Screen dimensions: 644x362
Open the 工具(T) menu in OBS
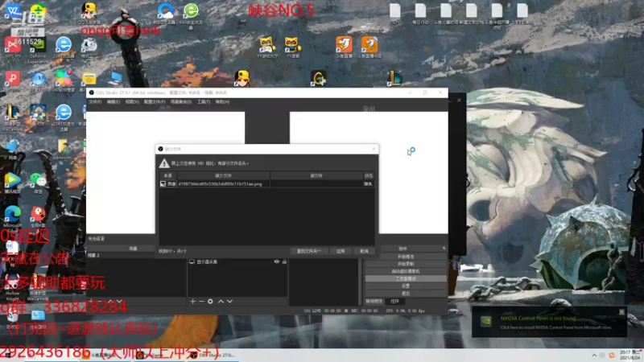click(x=204, y=102)
